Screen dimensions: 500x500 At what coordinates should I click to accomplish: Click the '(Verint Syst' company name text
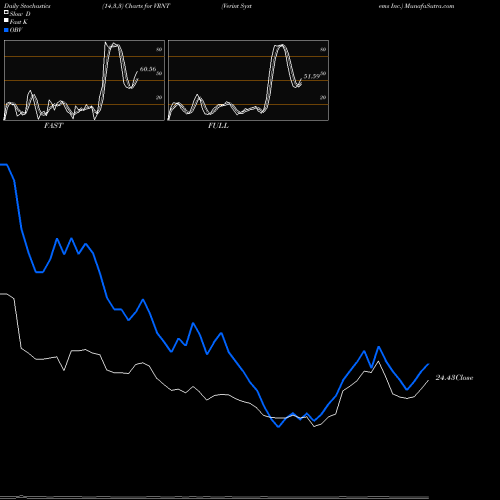[236, 6]
